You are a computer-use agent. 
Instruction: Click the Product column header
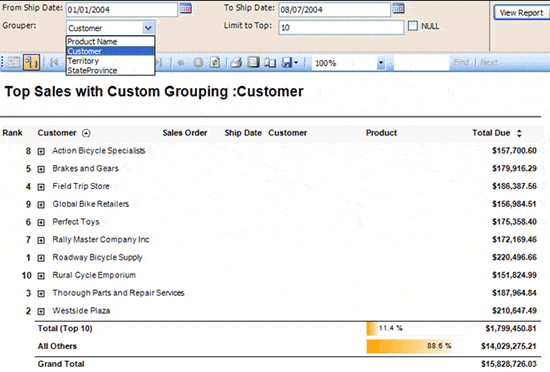point(381,133)
